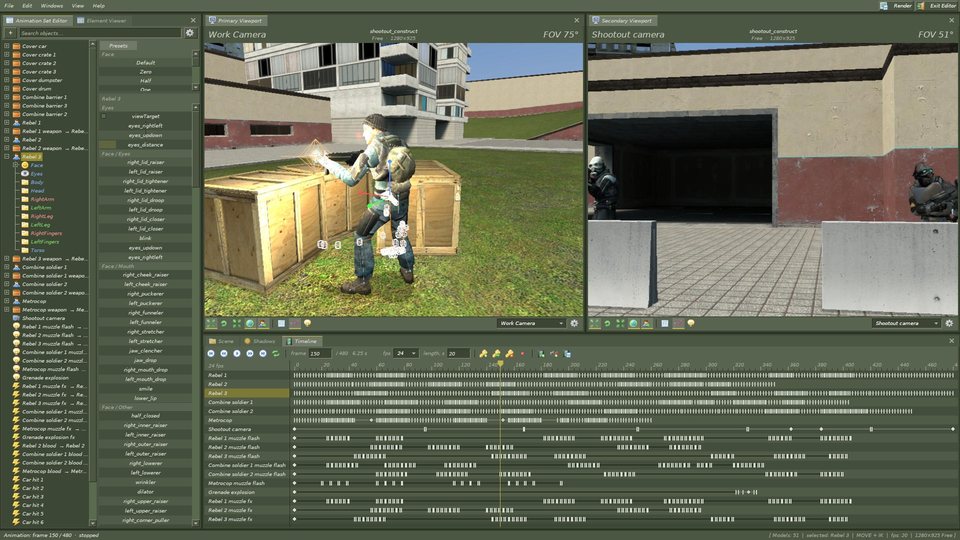
Task: Open the Help menu
Action: pyautogui.click(x=99, y=6)
